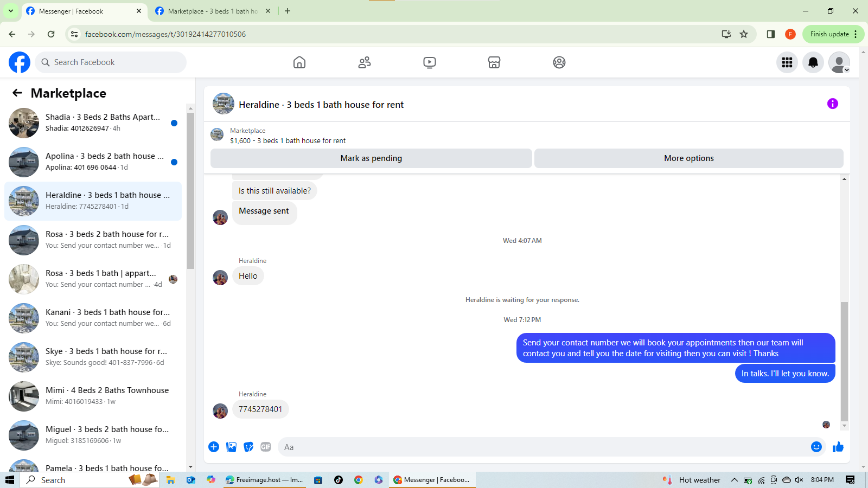Open Skye 3 beds 1 bath conversation
The height and width of the screenshot is (488, 868).
point(93,357)
